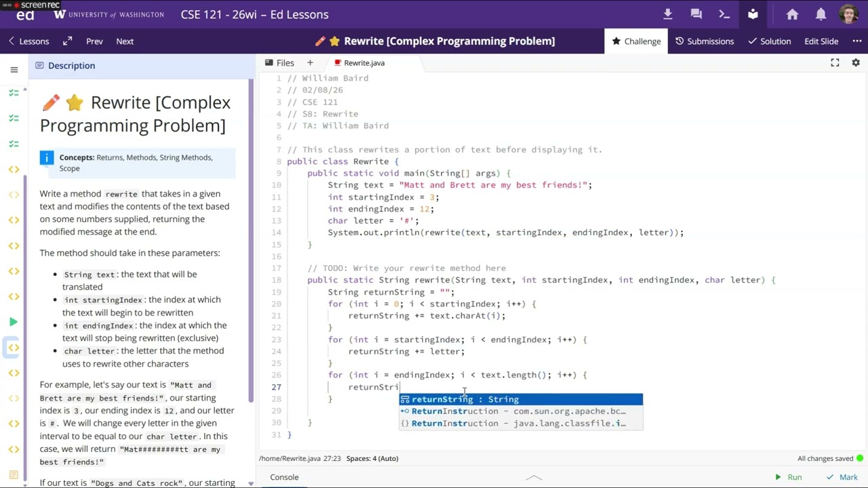The width and height of the screenshot is (868, 488).
Task: Toggle editor fullscreen icon
Action: tap(835, 62)
